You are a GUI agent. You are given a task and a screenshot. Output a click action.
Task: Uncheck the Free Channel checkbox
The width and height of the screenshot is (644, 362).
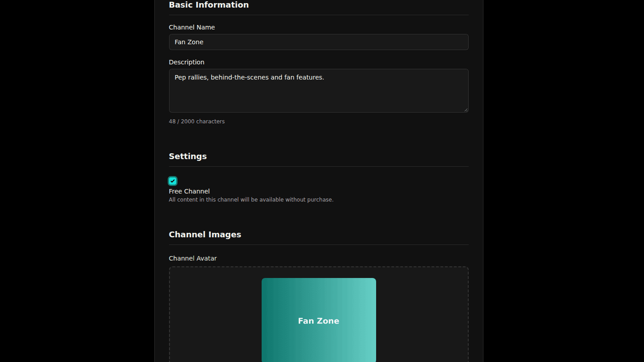pyautogui.click(x=173, y=181)
